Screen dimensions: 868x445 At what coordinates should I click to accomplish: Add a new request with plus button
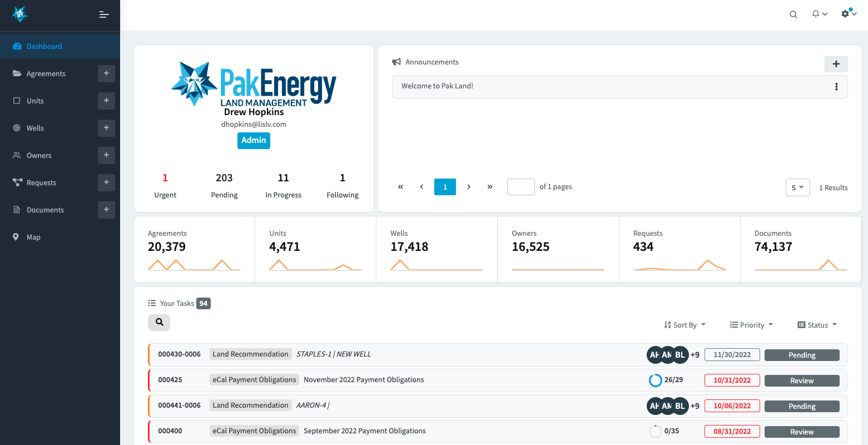pyautogui.click(x=106, y=182)
